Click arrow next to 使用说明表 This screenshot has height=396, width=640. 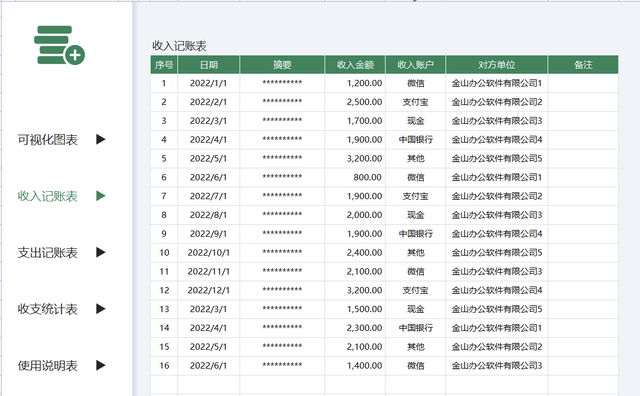pyautogui.click(x=100, y=365)
